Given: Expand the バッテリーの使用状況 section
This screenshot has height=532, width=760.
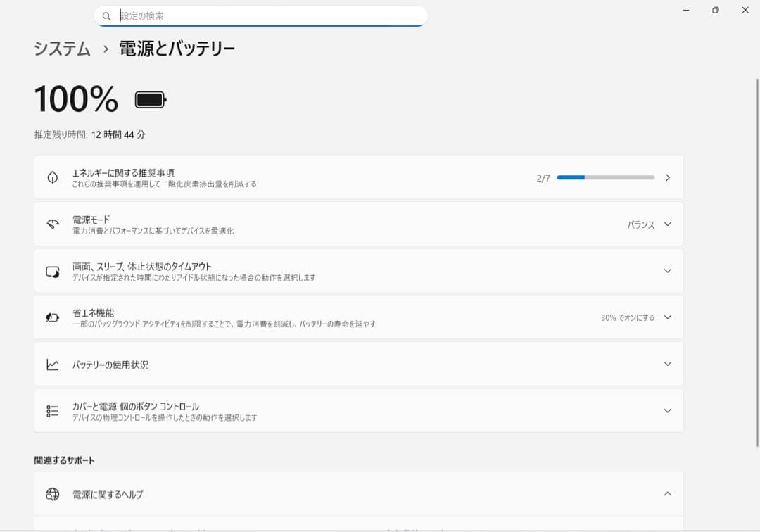Looking at the screenshot, I should pyautogui.click(x=666, y=364).
